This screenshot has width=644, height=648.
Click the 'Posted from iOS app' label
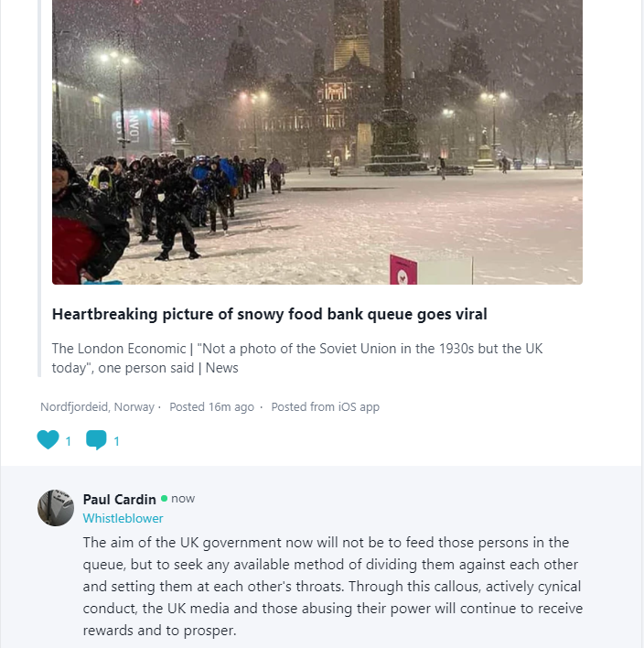point(325,406)
